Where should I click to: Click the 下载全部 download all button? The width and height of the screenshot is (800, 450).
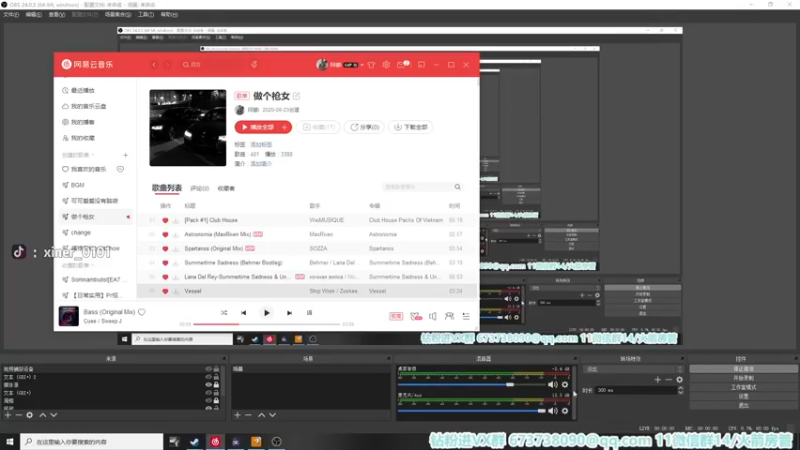(411, 127)
